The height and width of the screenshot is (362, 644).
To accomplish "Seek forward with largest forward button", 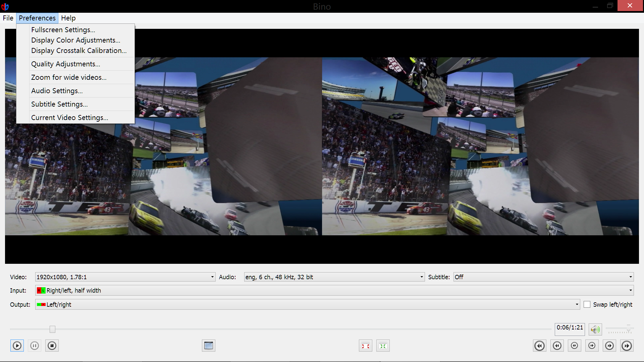I will click(x=627, y=346).
